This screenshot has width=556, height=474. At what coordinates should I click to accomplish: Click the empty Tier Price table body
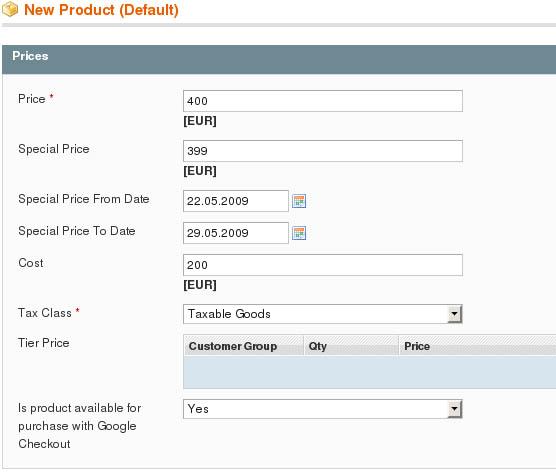pos(369,372)
